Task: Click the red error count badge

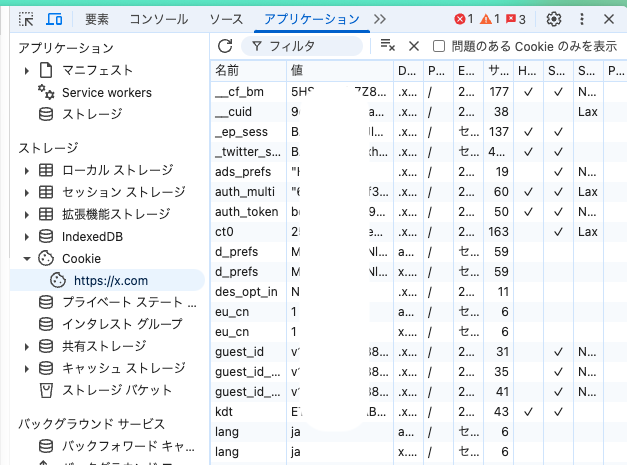Action: (x=464, y=19)
